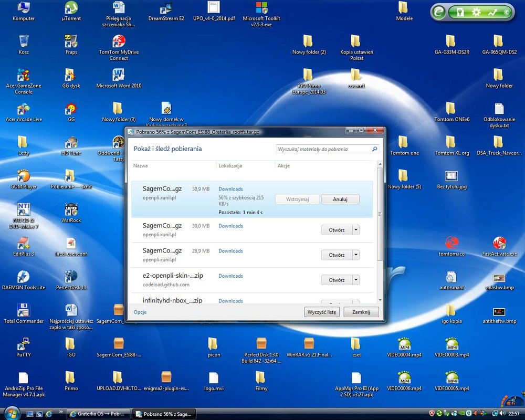Click the key icon in the green Acer toolbar
The height and width of the screenshot is (420, 525).
[x=460, y=12]
